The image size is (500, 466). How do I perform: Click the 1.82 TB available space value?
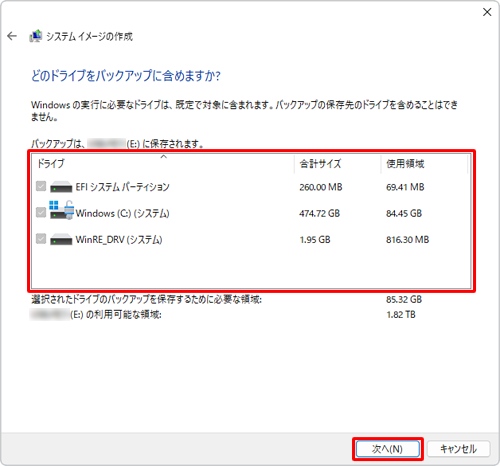click(x=401, y=315)
